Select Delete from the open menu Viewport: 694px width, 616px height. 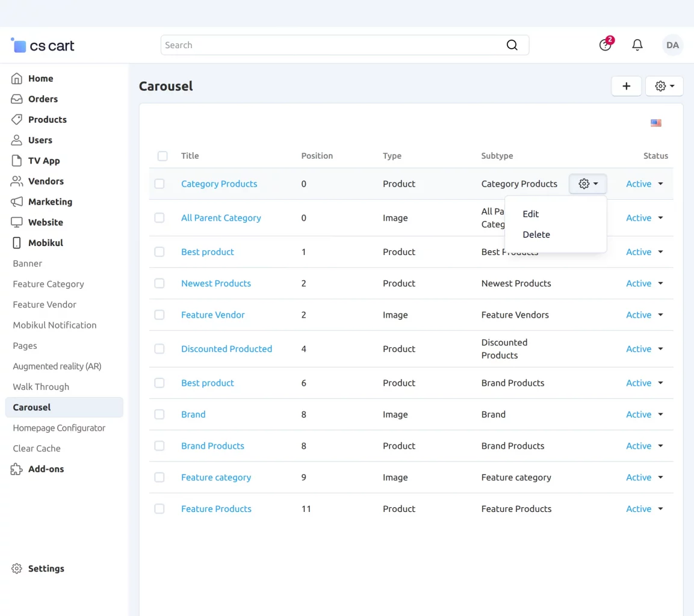[x=536, y=234]
